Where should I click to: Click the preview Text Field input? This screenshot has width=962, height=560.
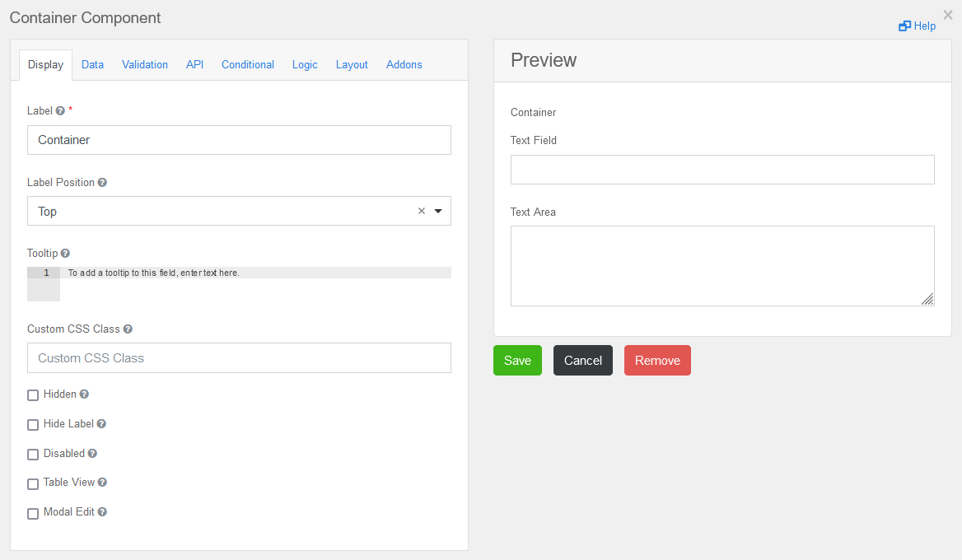pyautogui.click(x=722, y=170)
